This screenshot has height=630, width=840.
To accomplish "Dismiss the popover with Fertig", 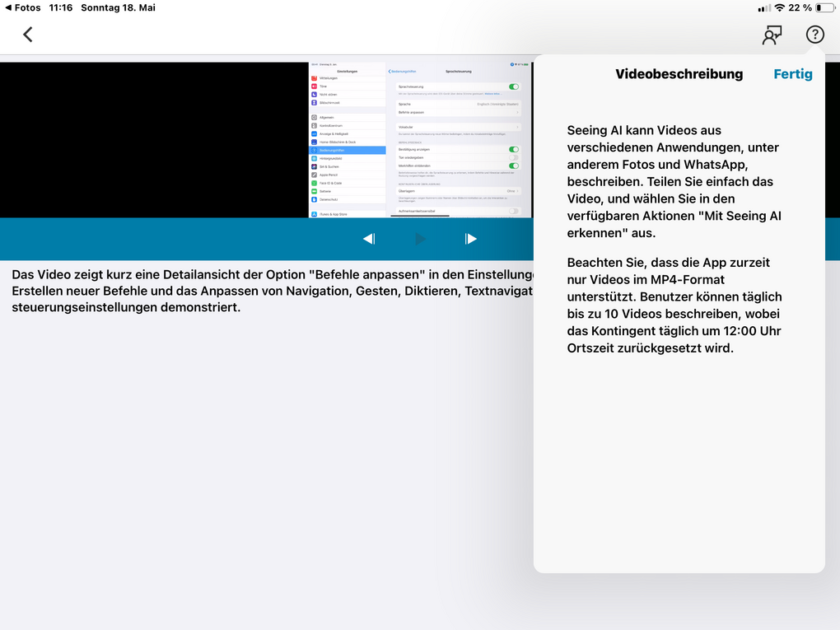I will pos(793,74).
